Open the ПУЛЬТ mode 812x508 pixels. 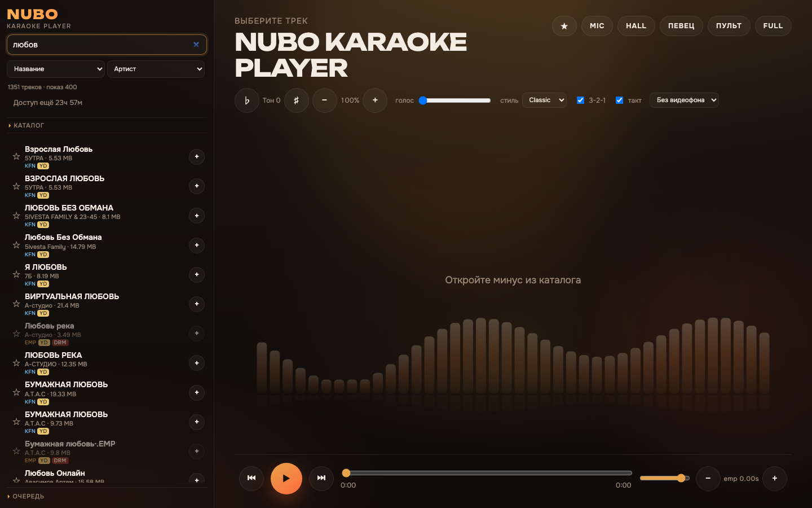729,26
